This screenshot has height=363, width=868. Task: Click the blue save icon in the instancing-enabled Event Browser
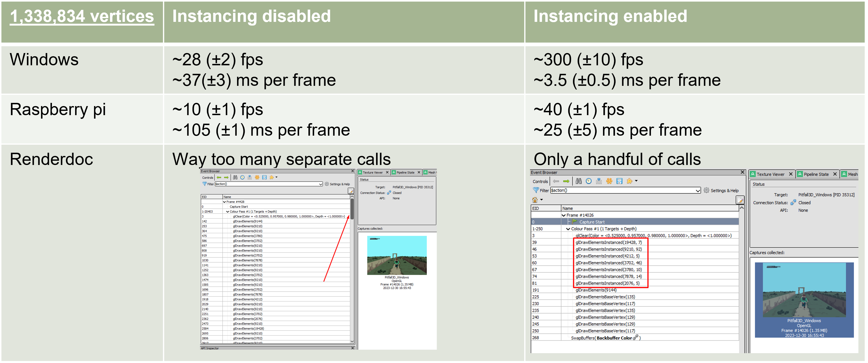click(x=619, y=181)
